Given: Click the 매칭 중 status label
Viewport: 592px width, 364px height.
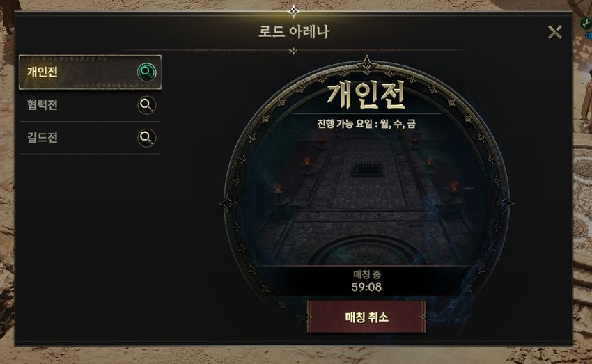Looking at the screenshot, I should point(366,274).
